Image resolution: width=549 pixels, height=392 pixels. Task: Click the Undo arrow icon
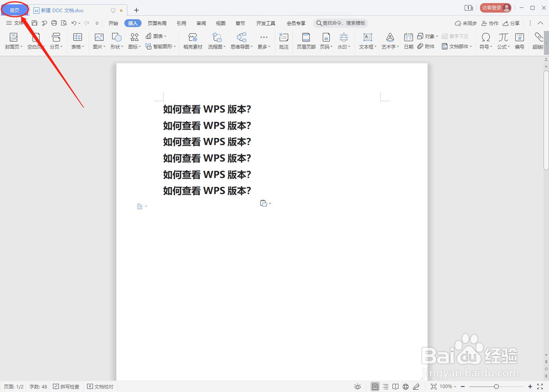click(74, 23)
